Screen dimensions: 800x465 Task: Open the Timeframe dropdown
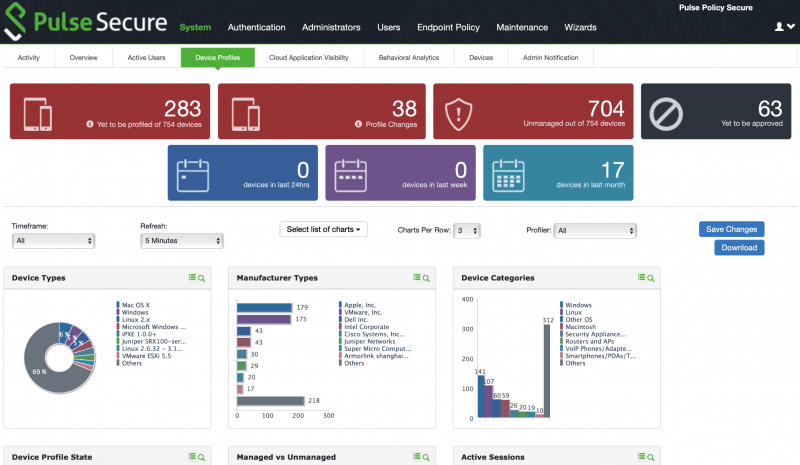[54, 240]
